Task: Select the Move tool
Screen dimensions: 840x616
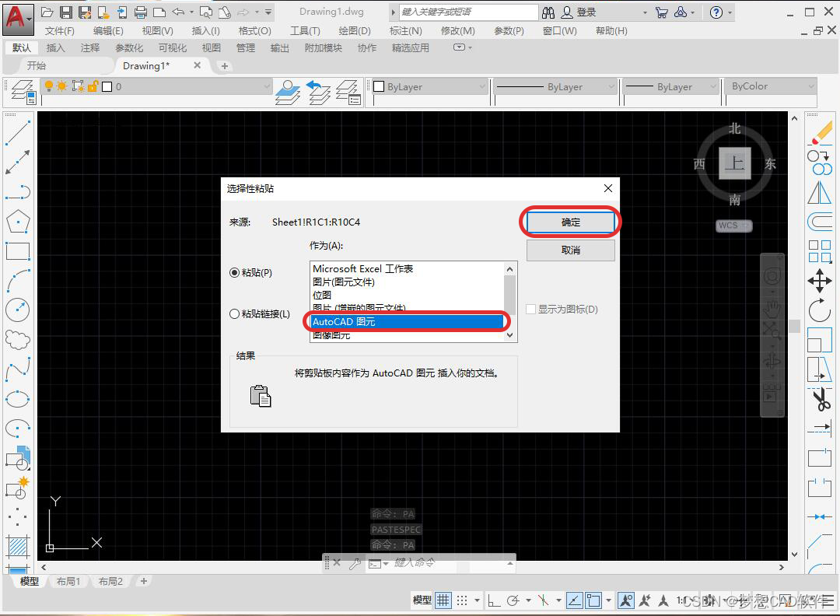Action: pos(820,281)
